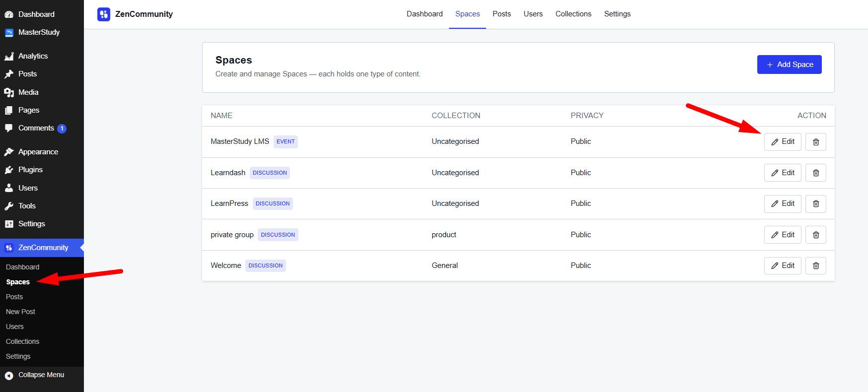Switch to the Posts tab in top navigation
The height and width of the screenshot is (392, 868).
502,14
